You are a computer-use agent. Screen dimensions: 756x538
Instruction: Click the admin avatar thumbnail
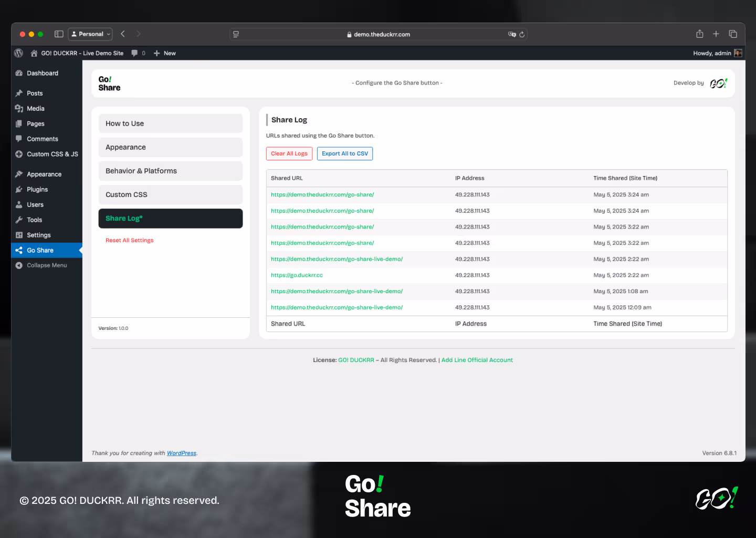[738, 53]
